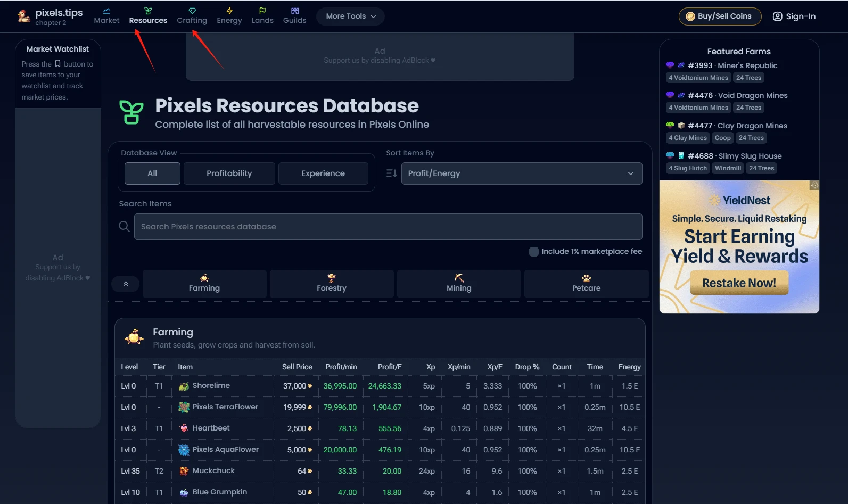Open featured farm #3993 Miner's Republic
Image resolution: width=848 pixels, height=504 pixels.
pyautogui.click(x=732, y=65)
